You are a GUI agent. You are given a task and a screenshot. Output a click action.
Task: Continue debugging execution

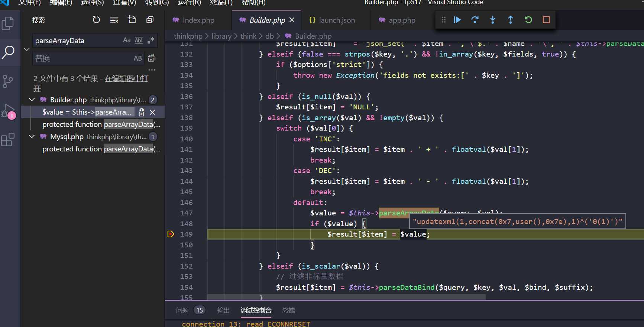[x=457, y=20]
